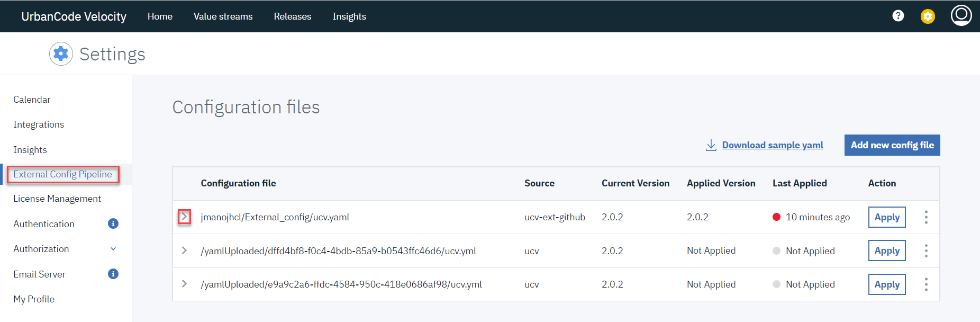Open kebab menu for dffd4bf8 ucv.yml row
This screenshot has width=980, height=322.
tap(926, 251)
